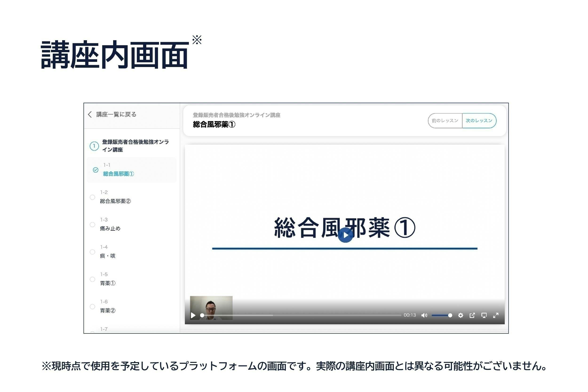Mute the video using speaker icon
588x392 pixels.
point(424,315)
